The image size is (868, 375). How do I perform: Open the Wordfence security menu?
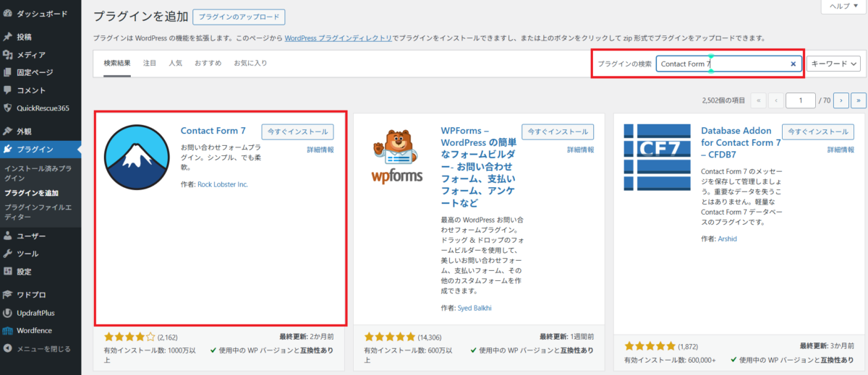pyautogui.click(x=34, y=331)
